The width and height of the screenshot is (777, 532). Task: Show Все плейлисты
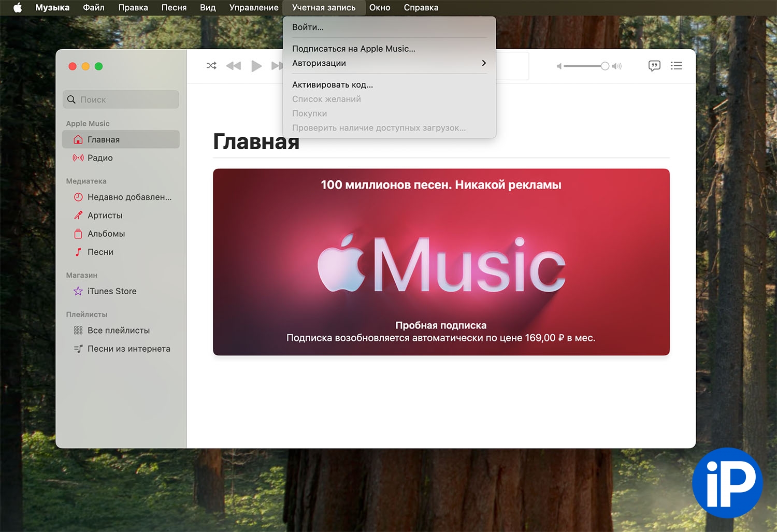point(121,330)
